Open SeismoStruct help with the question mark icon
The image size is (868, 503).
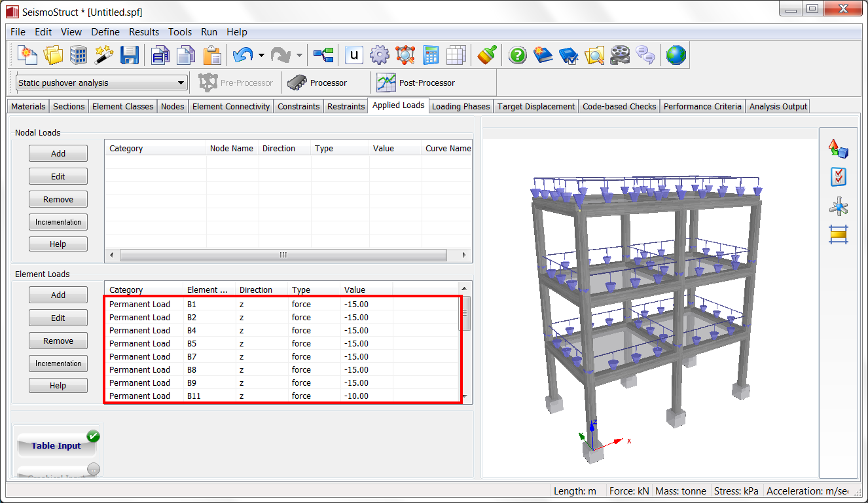(x=517, y=55)
